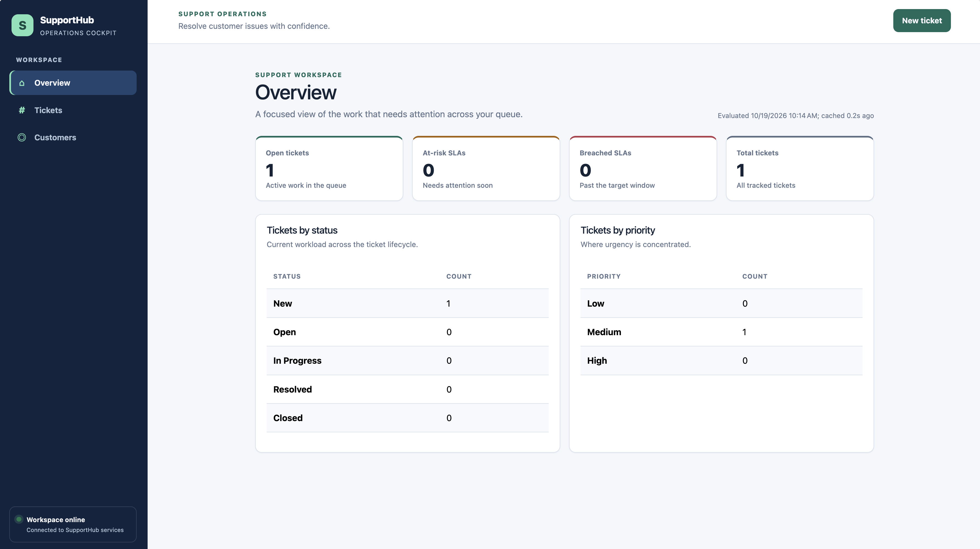The height and width of the screenshot is (549, 980).
Task: Click the 'Medium' priority row label
Action: pyautogui.click(x=604, y=332)
